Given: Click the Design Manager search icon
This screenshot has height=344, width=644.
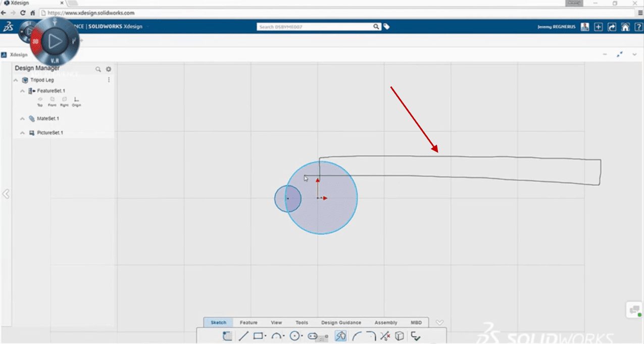Looking at the screenshot, I should pos(98,69).
